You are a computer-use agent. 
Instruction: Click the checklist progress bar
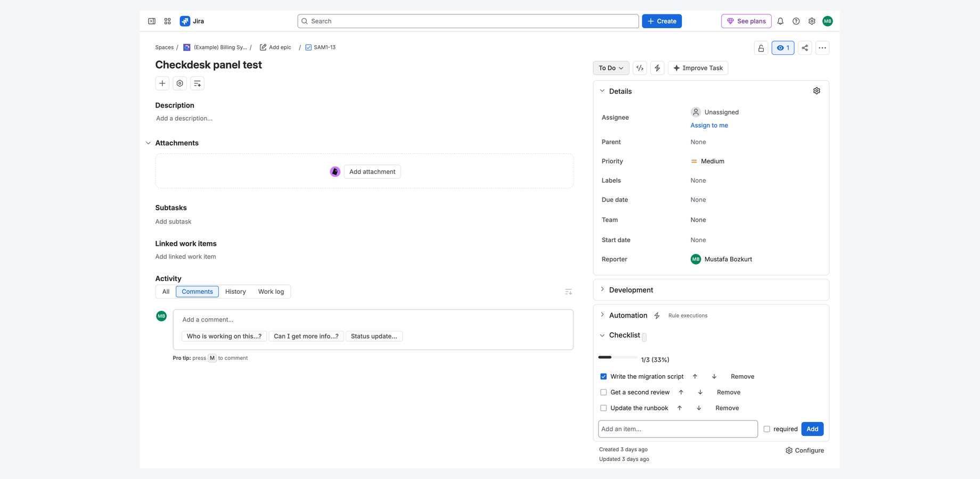tap(618, 357)
